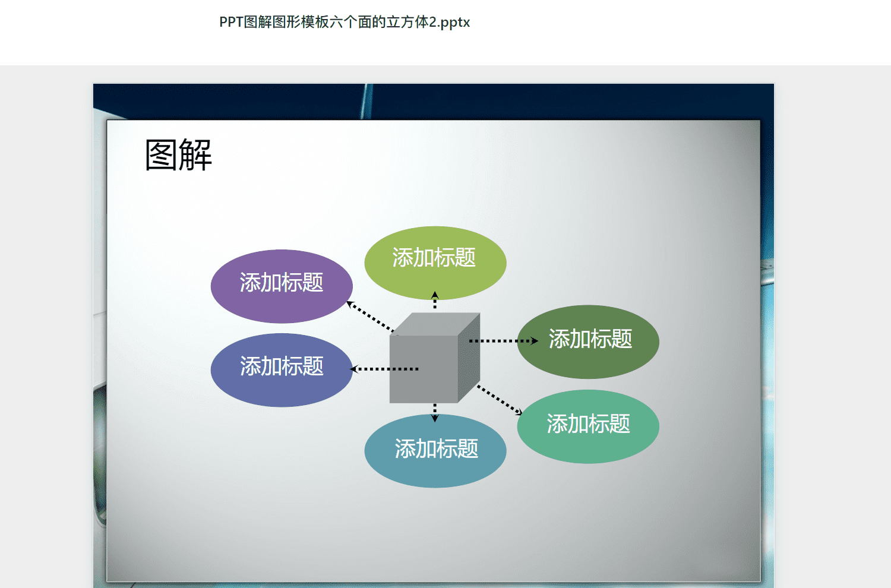Click the dotted arrow pointing to dark green ellipse
Screen dimensions: 891x588
(504, 341)
